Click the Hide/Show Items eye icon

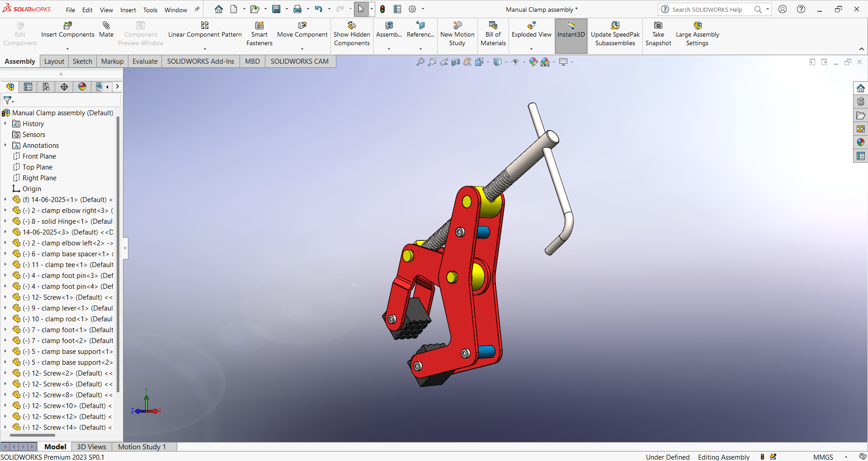(x=515, y=62)
